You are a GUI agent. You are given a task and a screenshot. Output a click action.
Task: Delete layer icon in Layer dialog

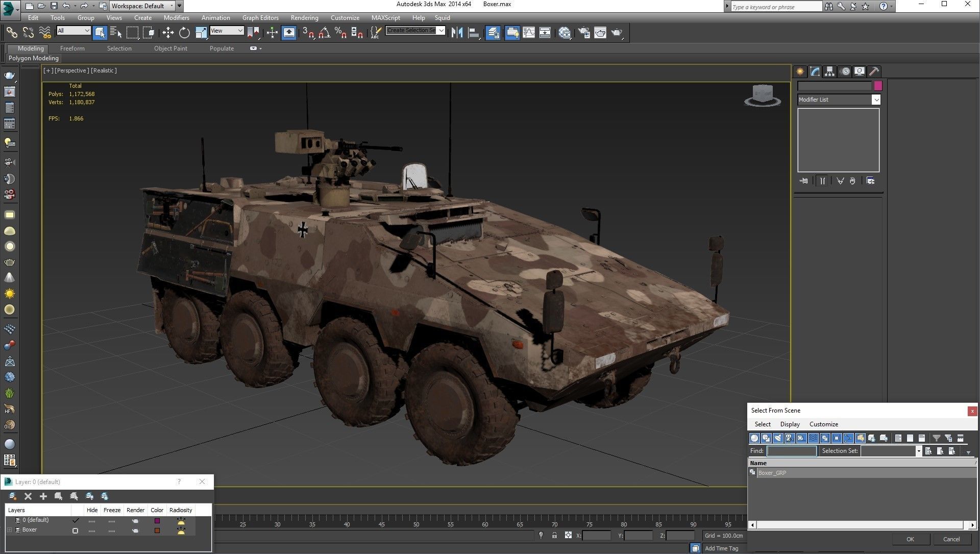click(x=28, y=496)
